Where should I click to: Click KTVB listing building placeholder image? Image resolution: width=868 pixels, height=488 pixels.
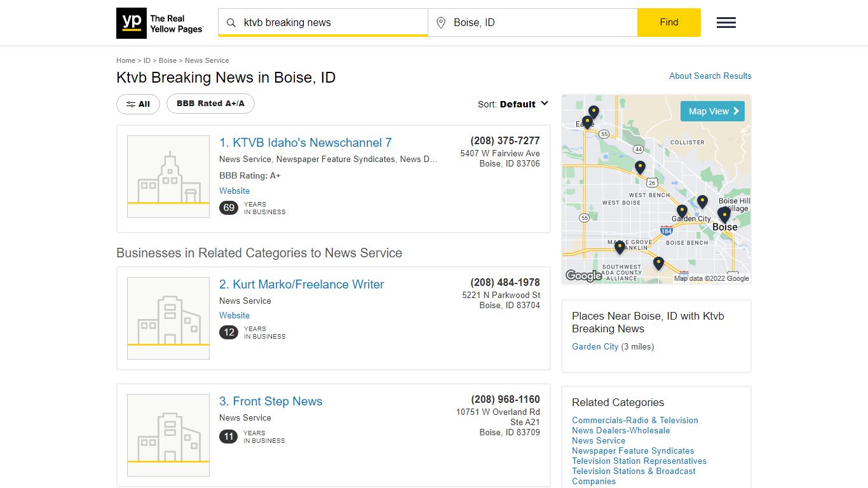(x=168, y=177)
